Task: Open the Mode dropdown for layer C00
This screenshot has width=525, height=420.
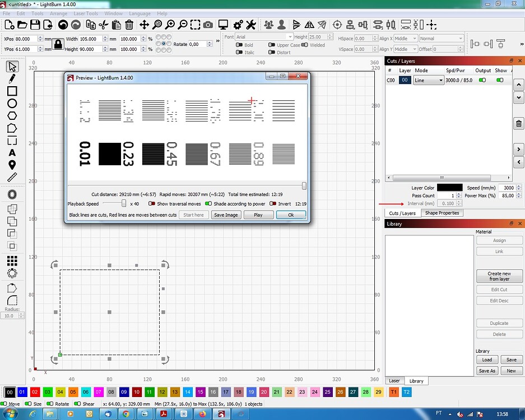Action: (x=429, y=80)
